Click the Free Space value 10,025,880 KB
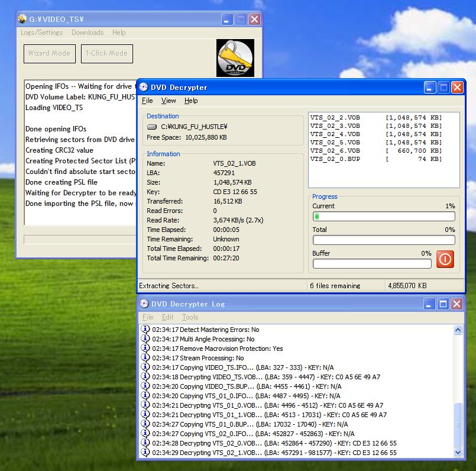The height and width of the screenshot is (471, 476). click(206, 137)
